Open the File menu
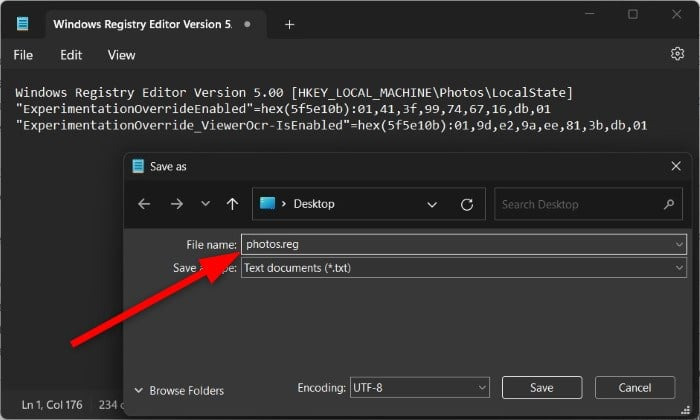 pyautogui.click(x=23, y=55)
